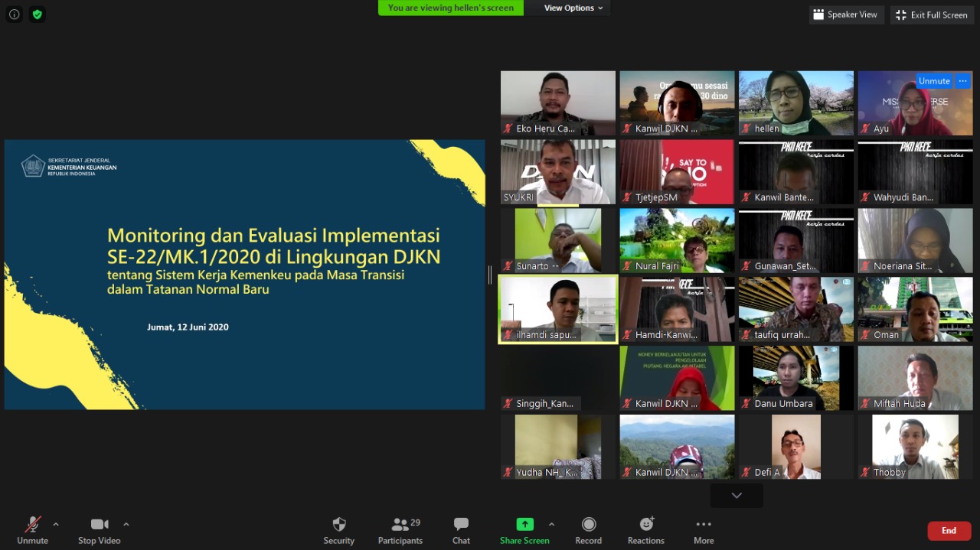Open the More options menu

click(703, 525)
